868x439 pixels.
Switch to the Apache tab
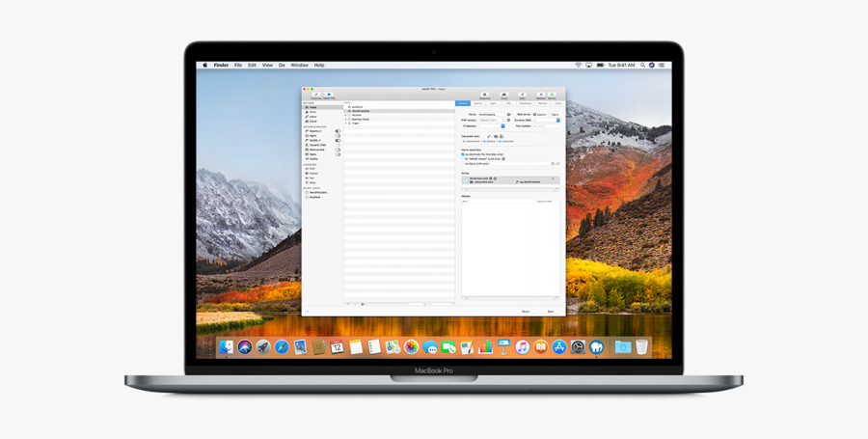click(478, 103)
